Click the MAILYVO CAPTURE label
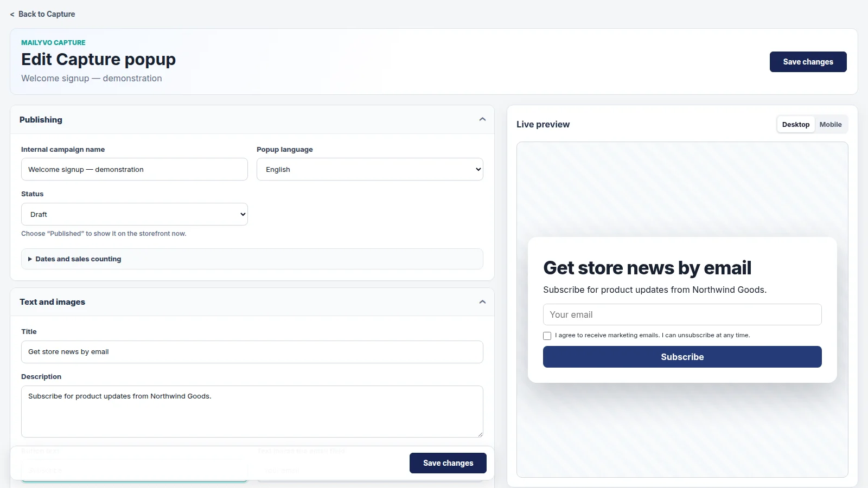This screenshot has width=868, height=488. [x=53, y=42]
